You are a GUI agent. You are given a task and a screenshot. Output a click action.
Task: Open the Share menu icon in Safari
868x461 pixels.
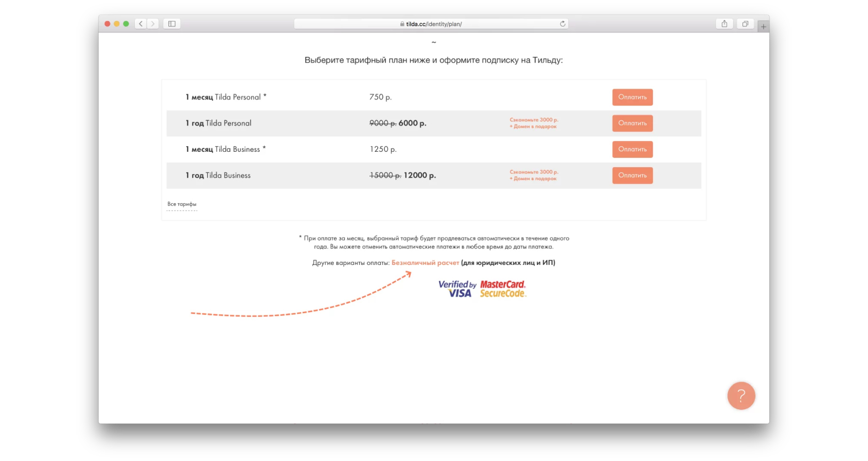click(724, 24)
